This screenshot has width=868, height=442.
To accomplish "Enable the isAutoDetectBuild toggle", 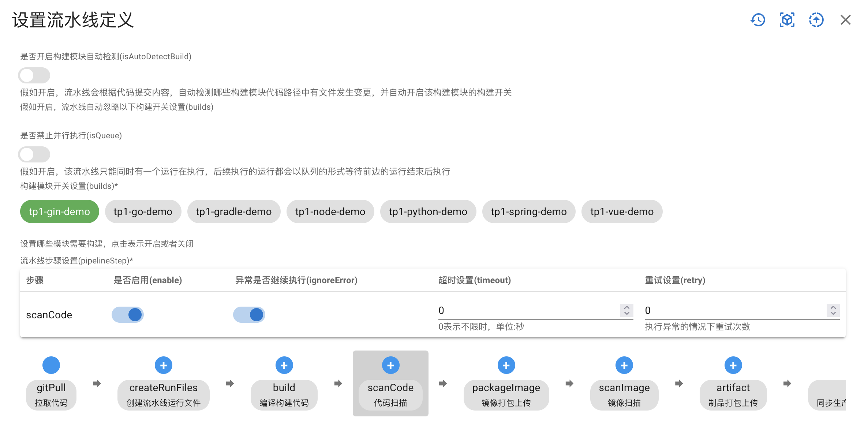I will coord(34,75).
